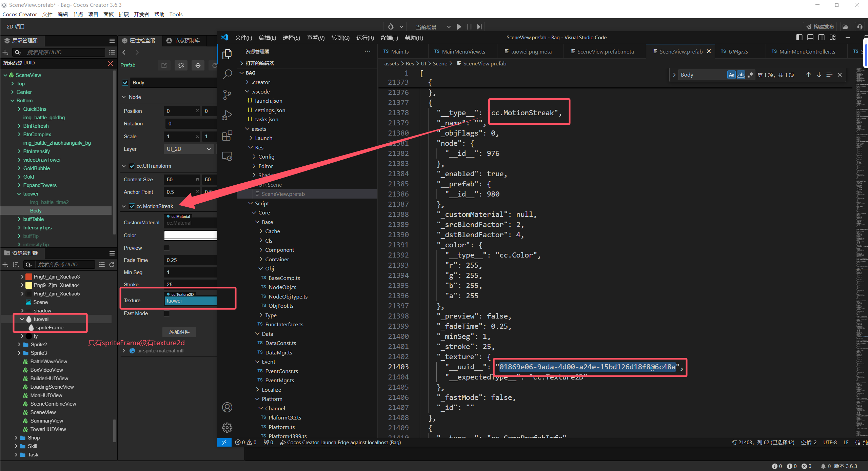
Task: Expand the QuickBtns node in hierarchy
Action: [19, 109]
